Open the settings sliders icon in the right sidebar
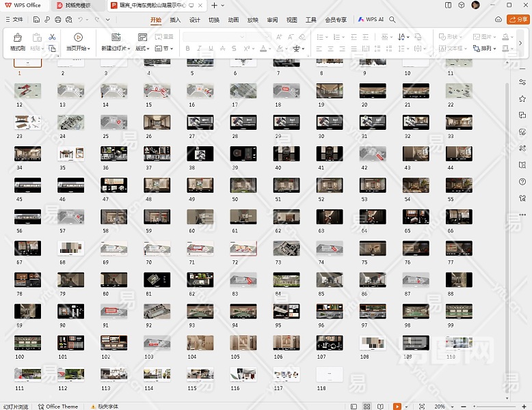The width and height of the screenshot is (532, 410). coord(522,82)
